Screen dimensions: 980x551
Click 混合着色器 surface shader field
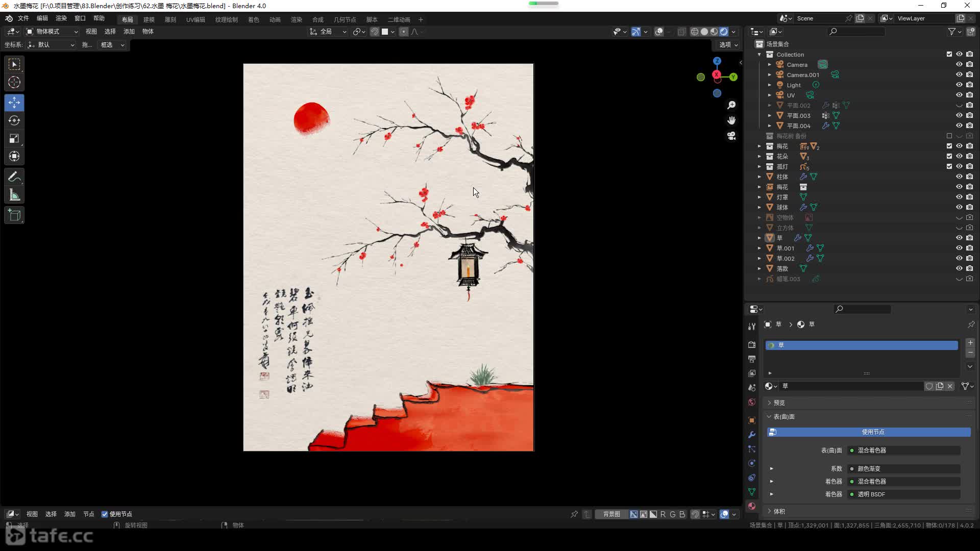click(x=904, y=450)
